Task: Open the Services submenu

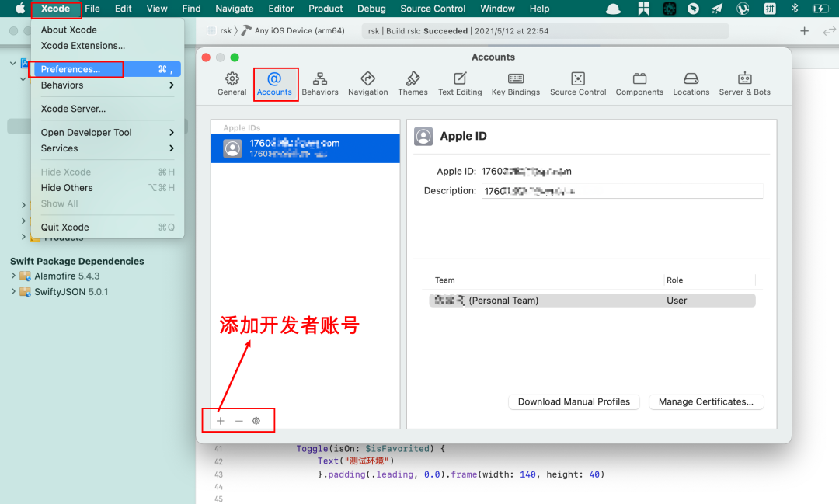Action: (x=107, y=148)
